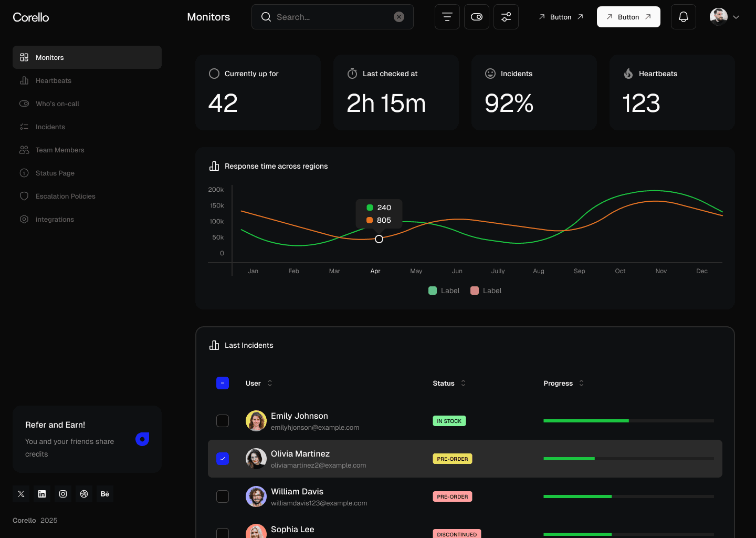This screenshot has height=538, width=756.
Task: Open the Behance social icon
Action: (105, 494)
